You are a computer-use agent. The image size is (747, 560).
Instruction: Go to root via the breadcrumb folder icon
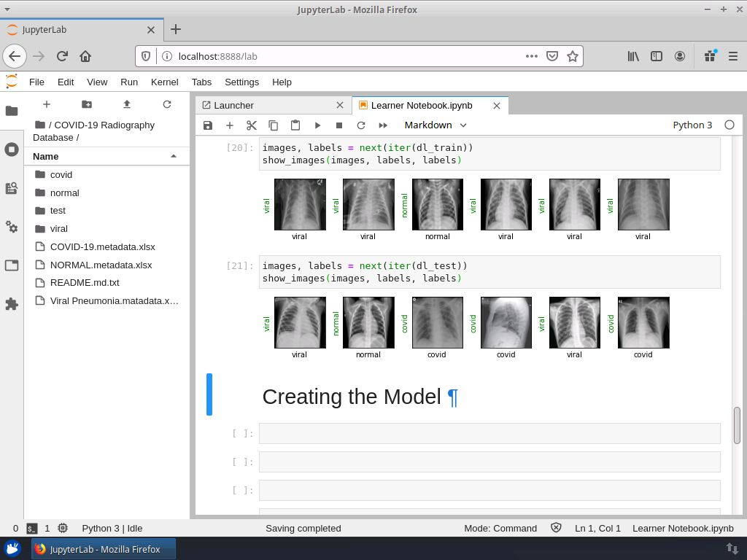(x=40, y=125)
